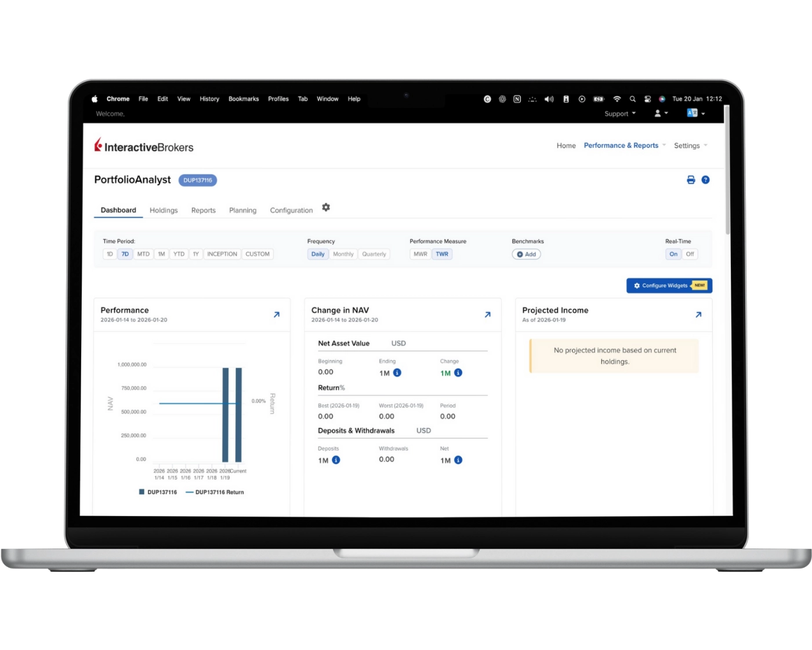Turn Real-Time Off
812x650 pixels.
click(x=690, y=254)
